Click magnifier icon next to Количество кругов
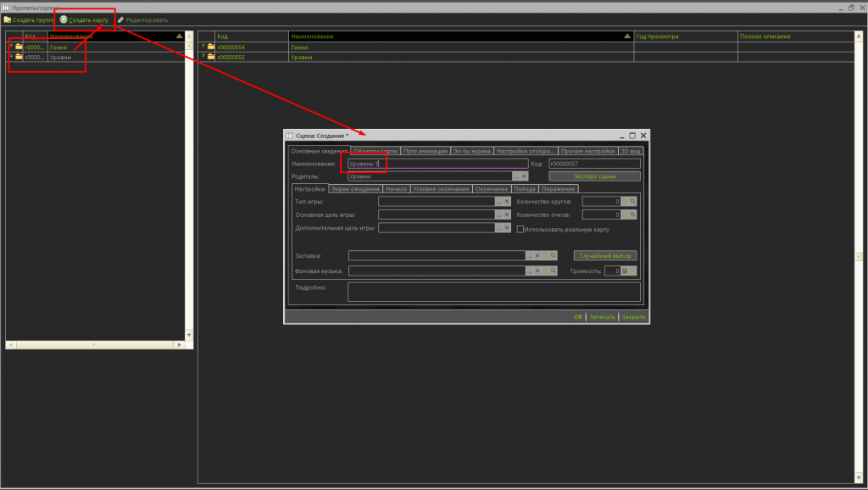The width and height of the screenshot is (868, 490). 632,202
